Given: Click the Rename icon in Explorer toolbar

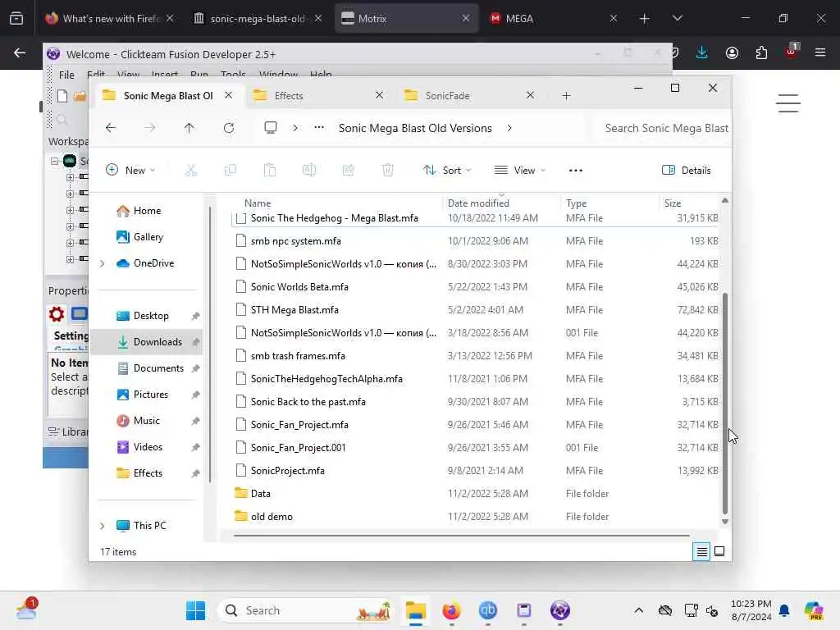Looking at the screenshot, I should click(x=309, y=171).
